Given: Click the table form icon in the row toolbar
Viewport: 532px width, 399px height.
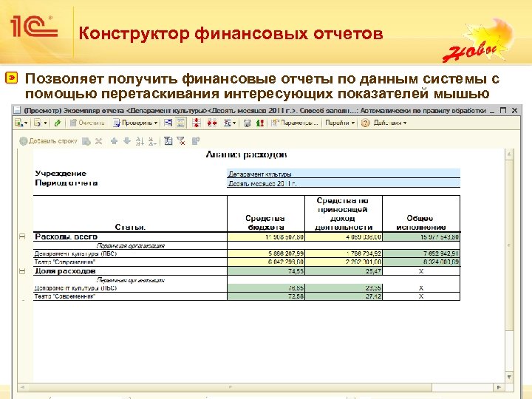Looking at the screenshot, I should 168,141.
